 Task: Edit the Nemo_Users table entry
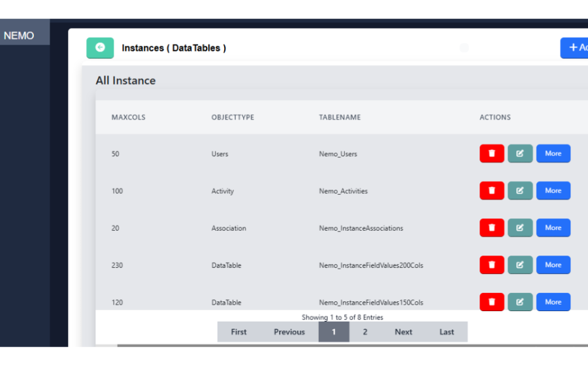click(520, 154)
